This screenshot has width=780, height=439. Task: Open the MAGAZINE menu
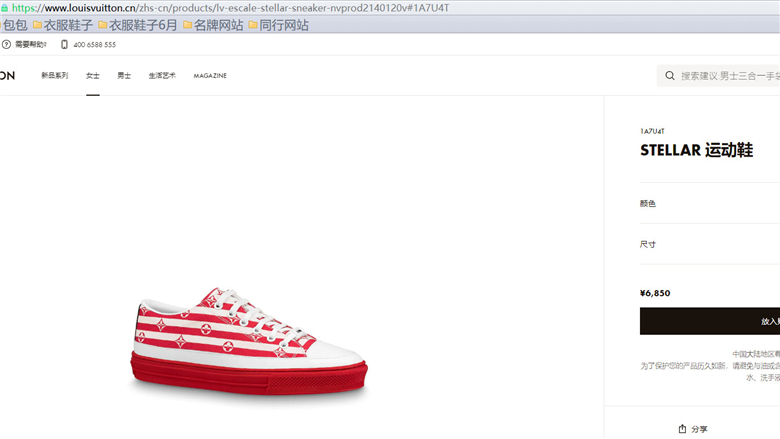tap(210, 76)
